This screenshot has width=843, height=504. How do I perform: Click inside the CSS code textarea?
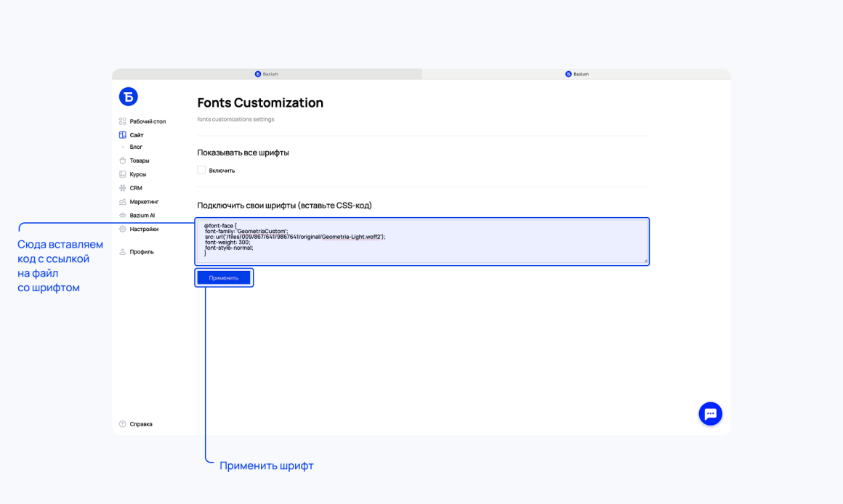pyautogui.click(x=422, y=241)
